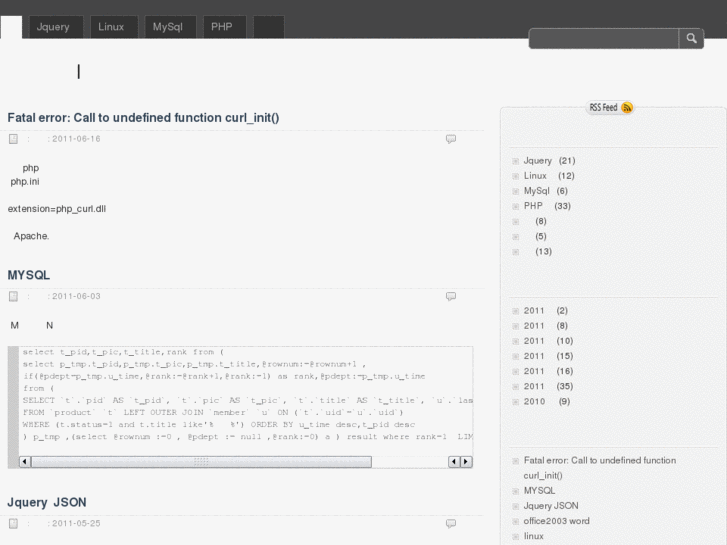Screen dimensions: 727x545
Task: Open the sidebar category showing (13)
Action: coord(543,251)
